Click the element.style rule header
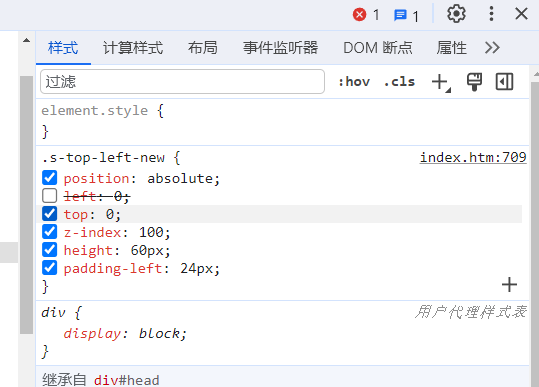 [x=95, y=111]
